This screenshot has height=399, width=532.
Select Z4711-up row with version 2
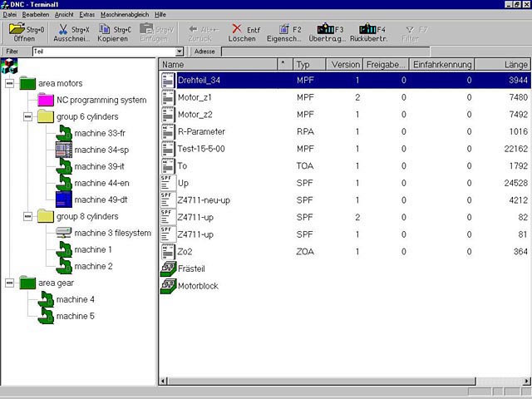(345, 218)
